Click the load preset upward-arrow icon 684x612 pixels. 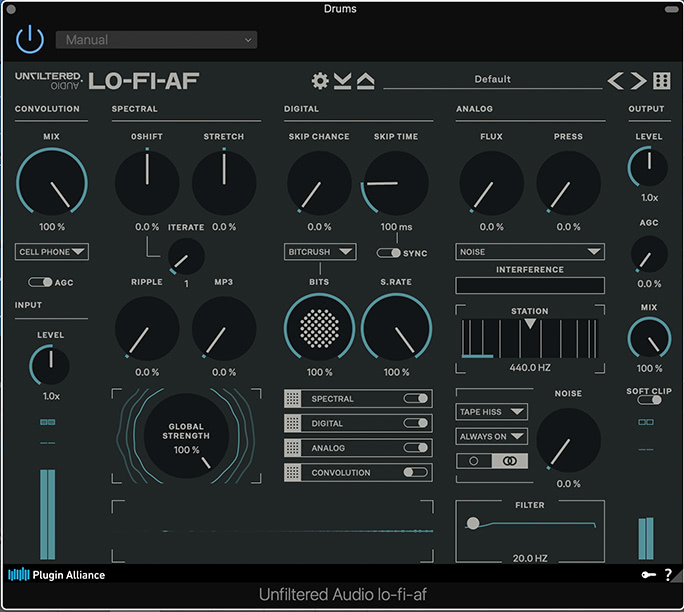click(366, 81)
